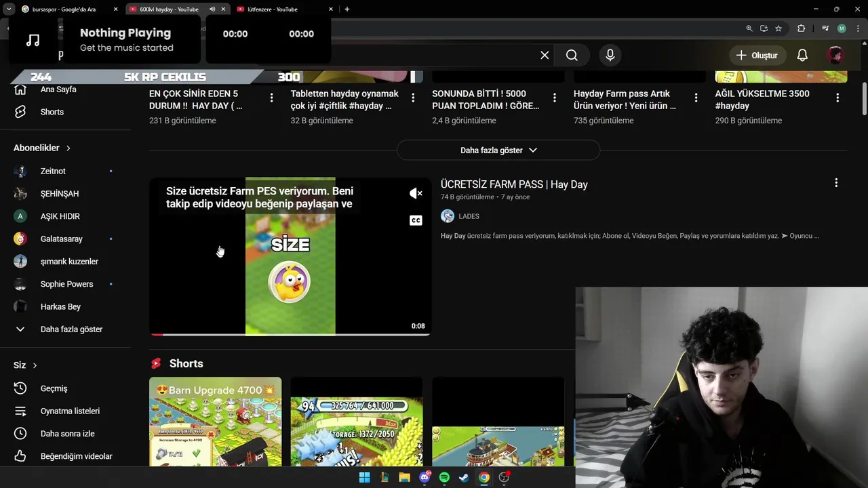Open Steam from the taskbar
Viewport: 868px width, 488px height.
pos(464,478)
